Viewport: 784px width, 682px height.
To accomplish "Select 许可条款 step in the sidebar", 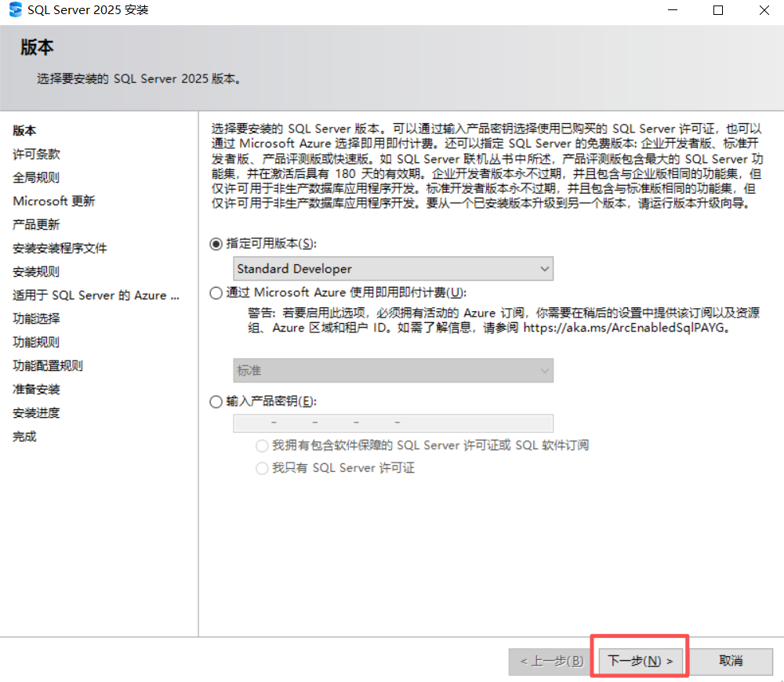I will coord(36,154).
